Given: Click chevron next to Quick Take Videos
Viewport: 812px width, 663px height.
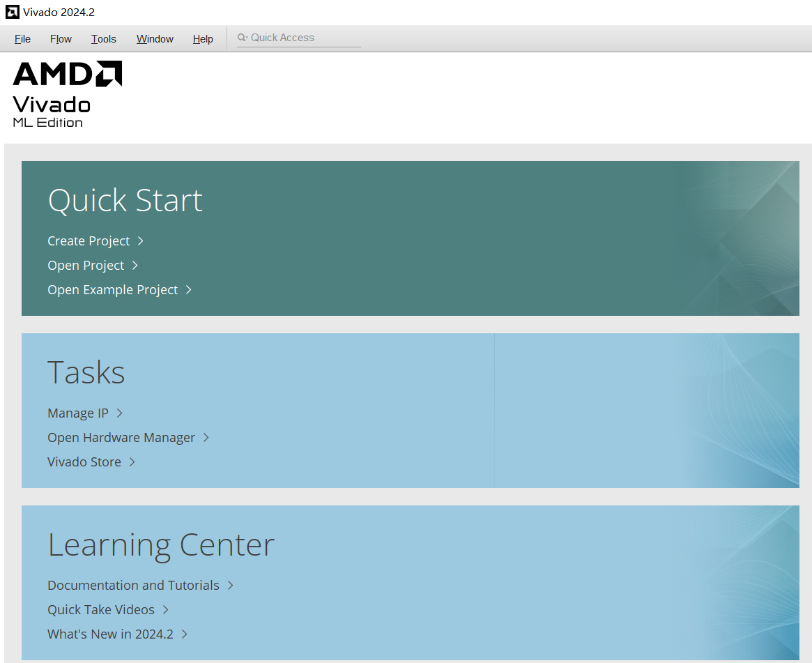Looking at the screenshot, I should tap(166, 609).
